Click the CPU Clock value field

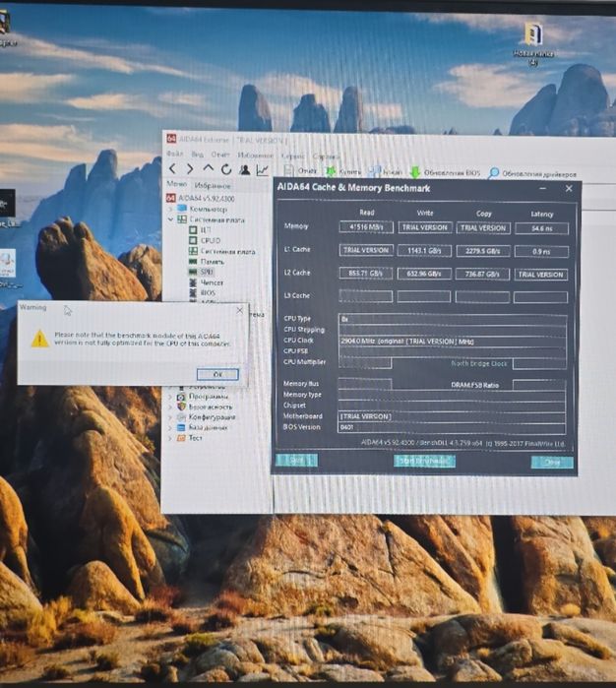(453, 342)
